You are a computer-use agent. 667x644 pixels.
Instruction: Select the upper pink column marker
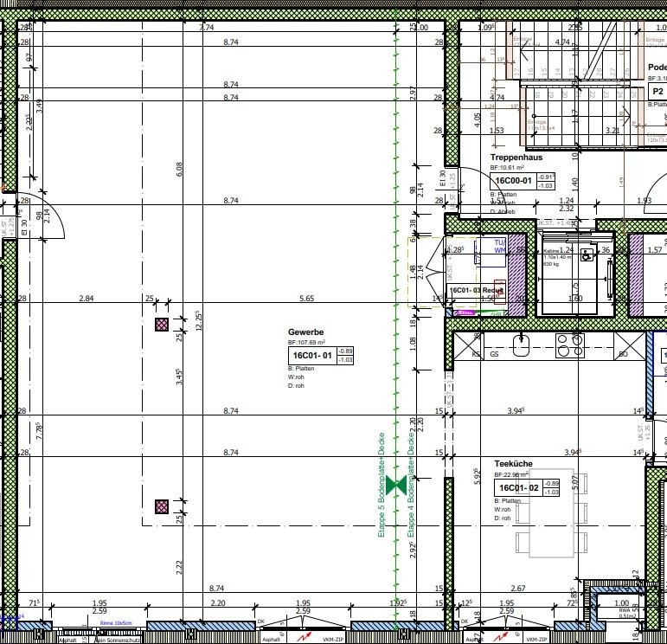click(161, 325)
